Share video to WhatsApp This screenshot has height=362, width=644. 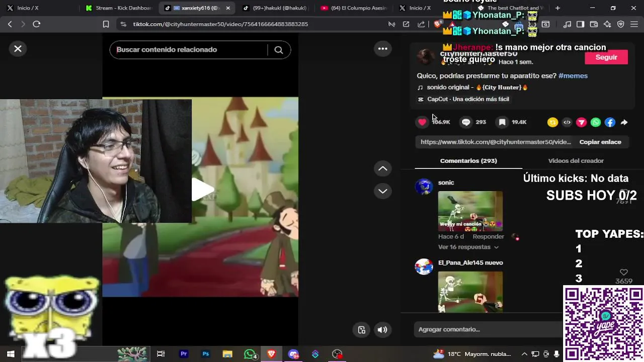(x=596, y=122)
